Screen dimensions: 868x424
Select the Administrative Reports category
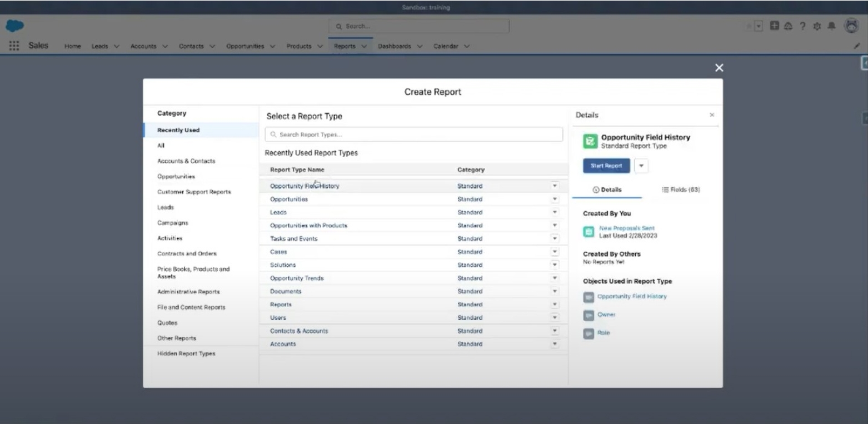pos(188,292)
